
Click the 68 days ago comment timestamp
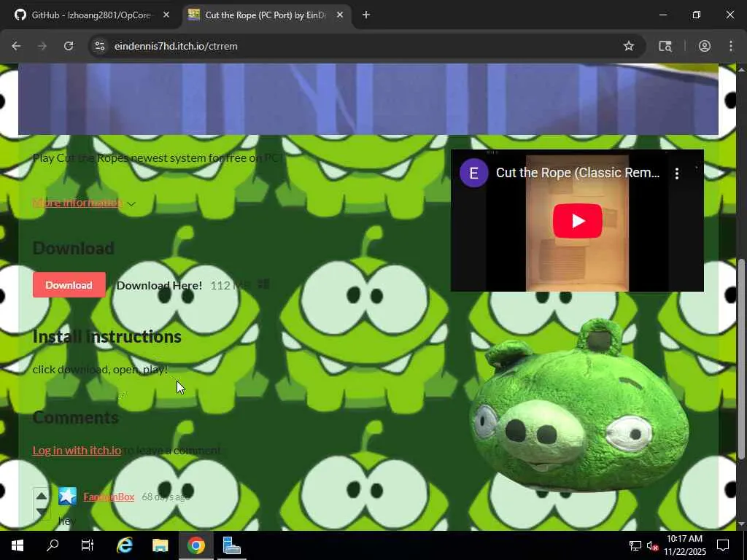pos(166,497)
